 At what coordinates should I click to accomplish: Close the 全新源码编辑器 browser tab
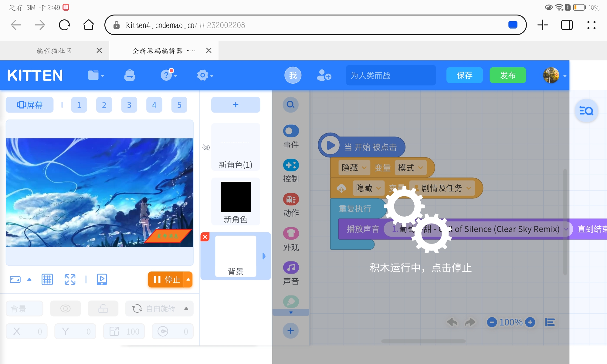(x=209, y=50)
